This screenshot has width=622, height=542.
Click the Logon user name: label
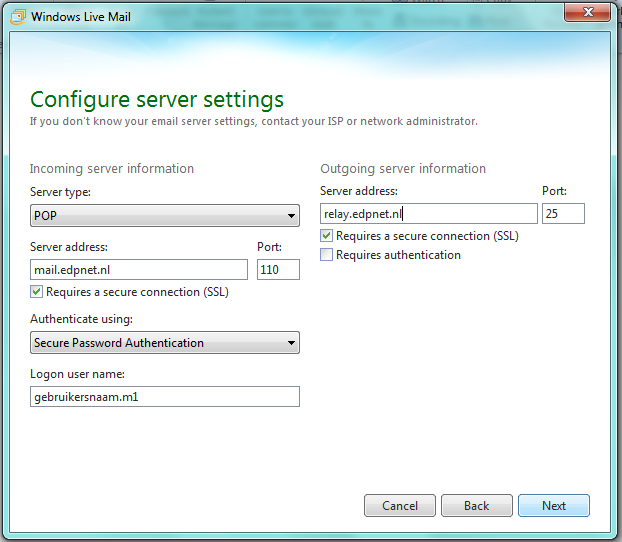77,374
